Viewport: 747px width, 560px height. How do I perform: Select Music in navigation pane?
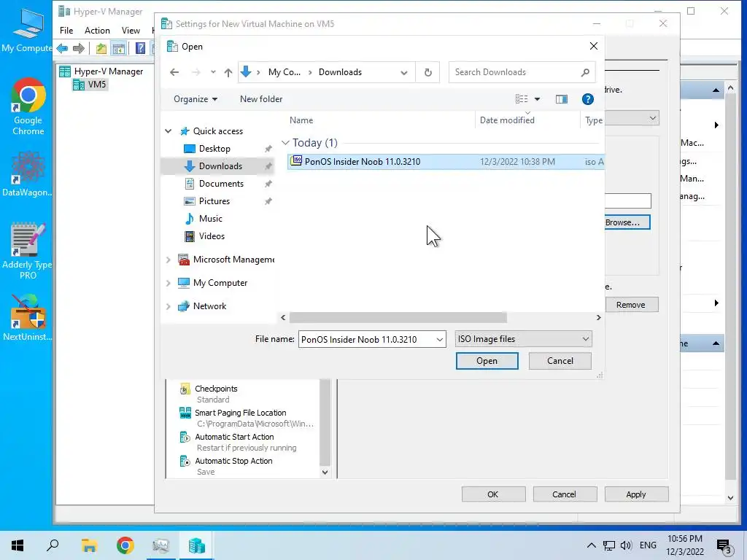[211, 219]
